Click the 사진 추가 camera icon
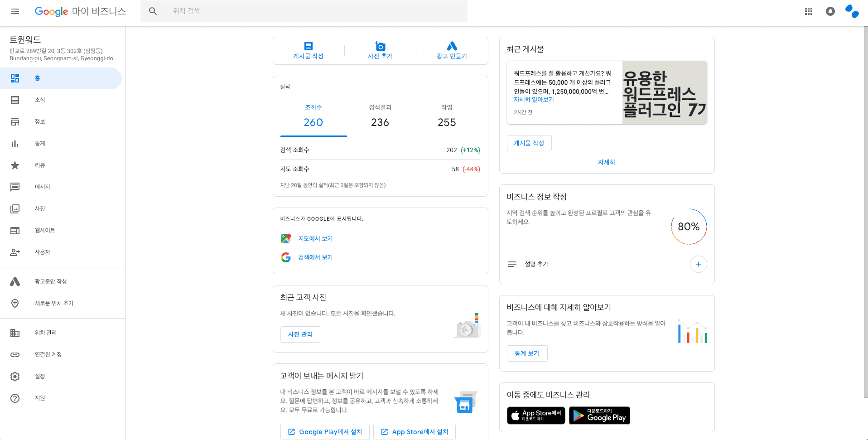Viewport: 868px width, 440px height. [x=380, y=46]
